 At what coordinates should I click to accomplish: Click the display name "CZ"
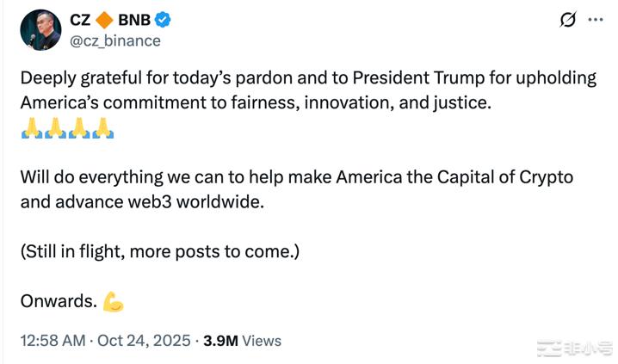(x=81, y=19)
